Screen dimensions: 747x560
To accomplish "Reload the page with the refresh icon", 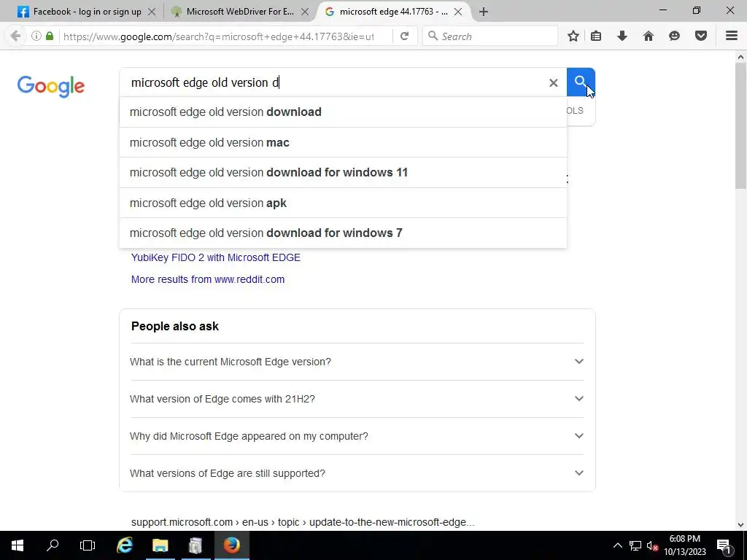I will click(404, 36).
